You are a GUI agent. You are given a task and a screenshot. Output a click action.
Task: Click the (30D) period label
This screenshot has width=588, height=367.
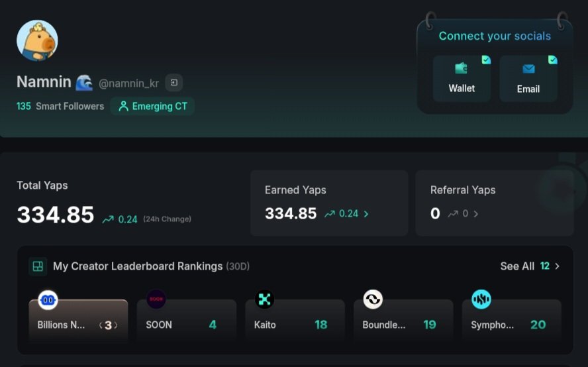[x=238, y=266]
